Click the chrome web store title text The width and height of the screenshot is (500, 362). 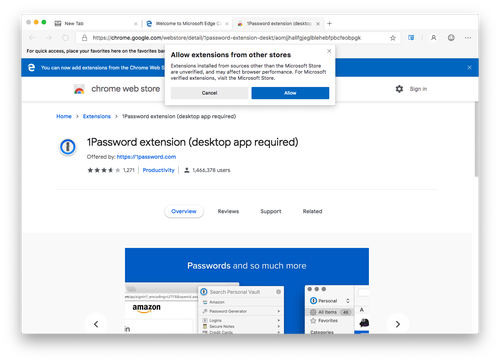point(126,89)
